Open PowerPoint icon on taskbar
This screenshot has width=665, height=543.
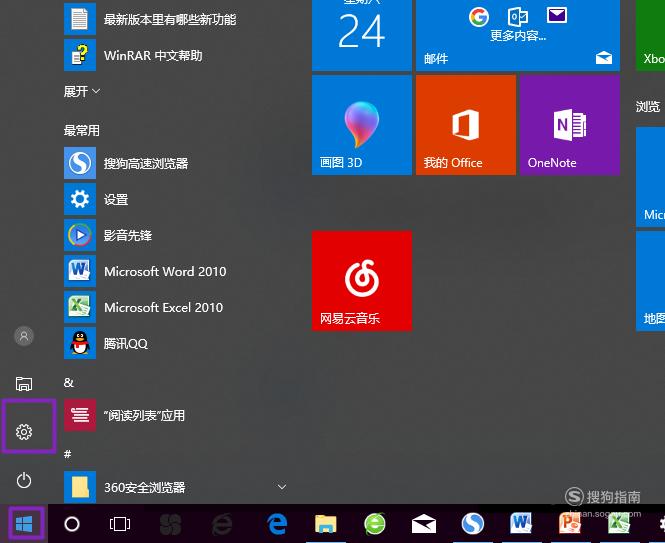tap(570, 523)
